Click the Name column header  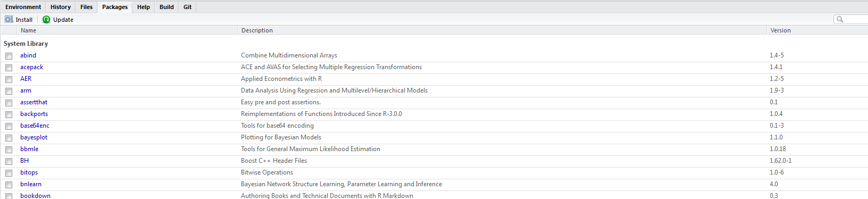click(x=28, y=30)
